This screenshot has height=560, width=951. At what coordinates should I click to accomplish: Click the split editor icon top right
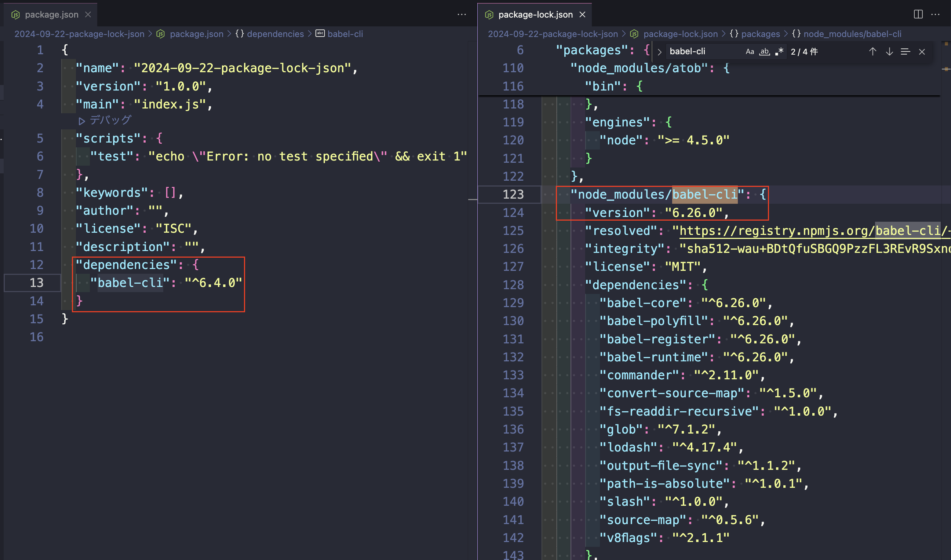(x=918, y=14)
